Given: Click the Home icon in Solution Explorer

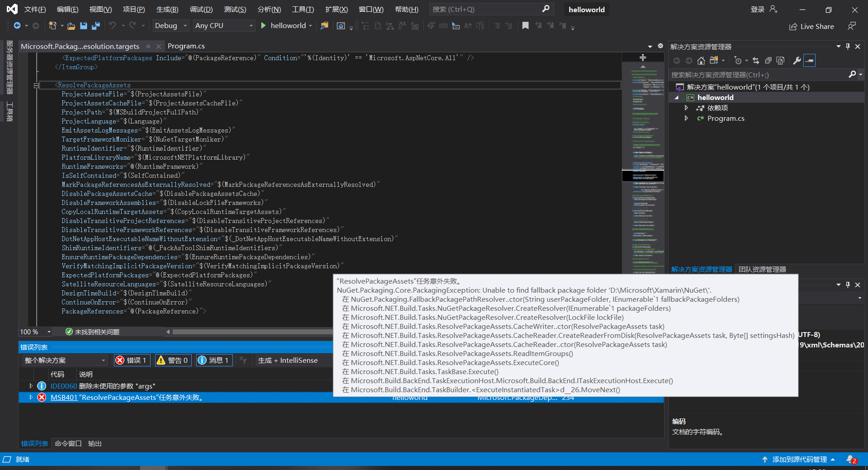Looking at the screenshot, I should pyautogui.click(x=701, y=61).
